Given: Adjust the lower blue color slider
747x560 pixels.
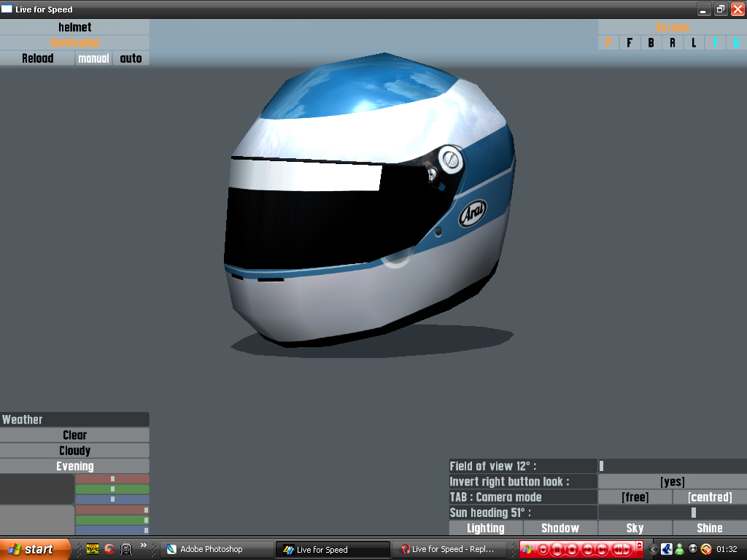Looking at the screenshot, I should [112, 530].
